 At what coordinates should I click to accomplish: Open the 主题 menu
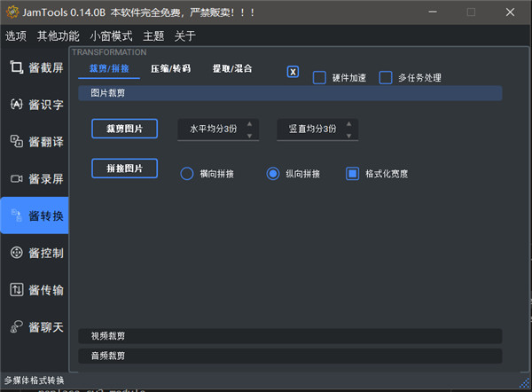point(153,36)
